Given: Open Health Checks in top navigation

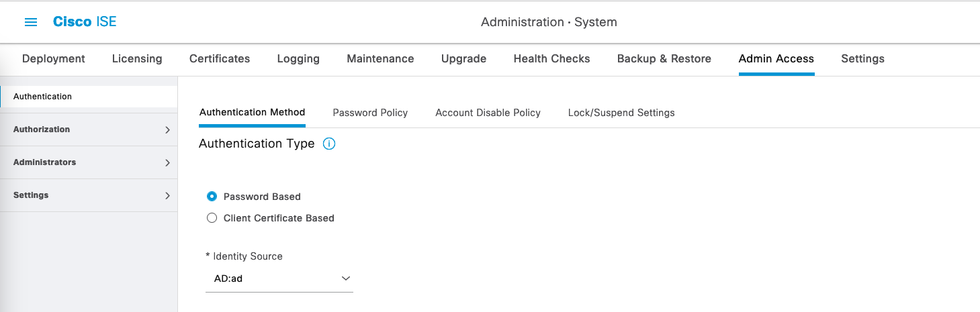Looking at the screenshot, I should tap(551, 58).
